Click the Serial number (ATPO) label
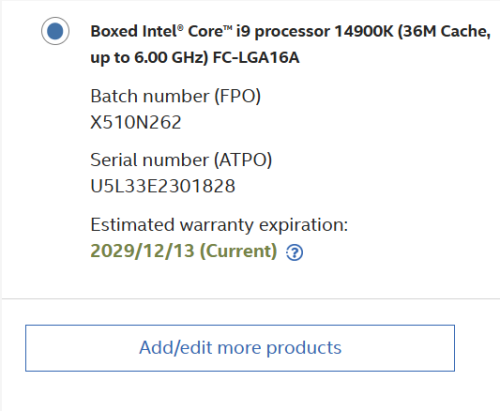 pyautogui.click(x=181, y=160)
